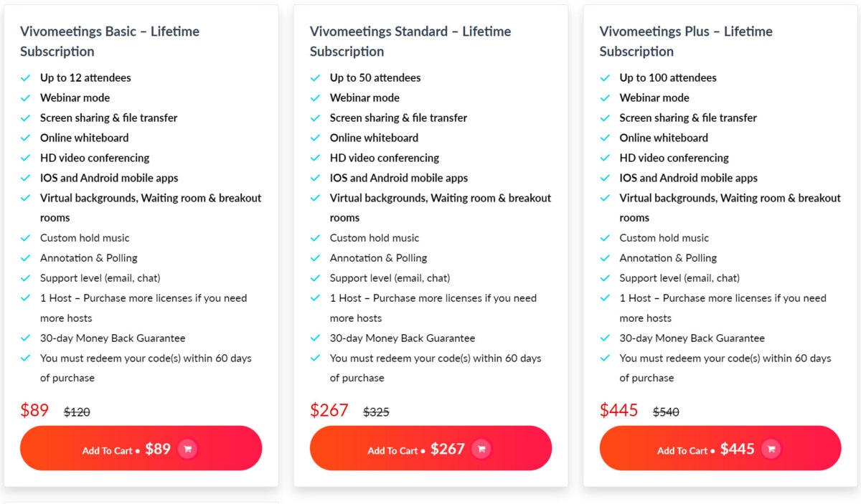Click Webinar mode text in Standard plan
Image resolution: width=861 pixels, height=504 pixels.
(x=364, y=98)
